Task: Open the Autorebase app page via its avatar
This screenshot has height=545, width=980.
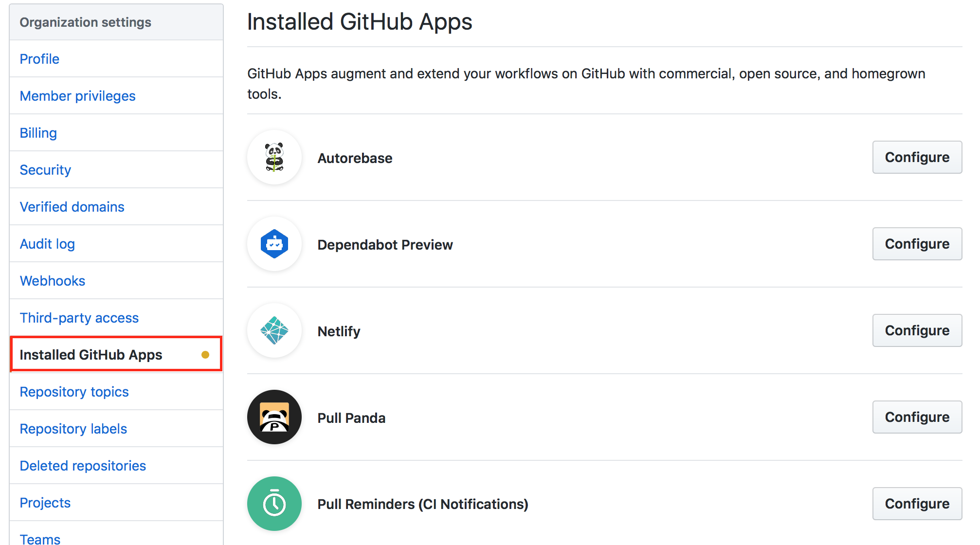Action: (274, 157)
